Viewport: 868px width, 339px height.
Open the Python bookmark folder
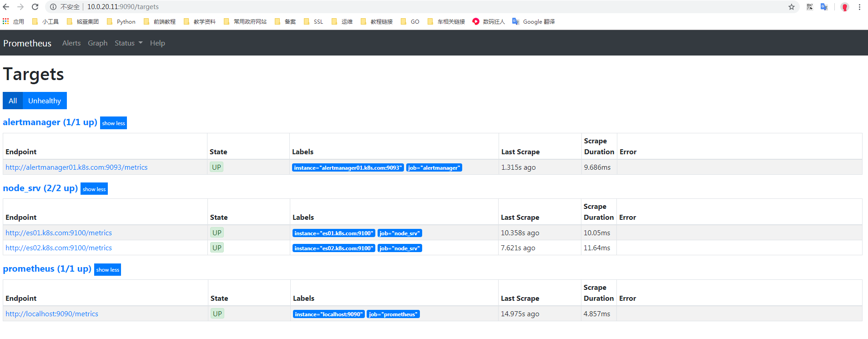click(x=121, y=21)
